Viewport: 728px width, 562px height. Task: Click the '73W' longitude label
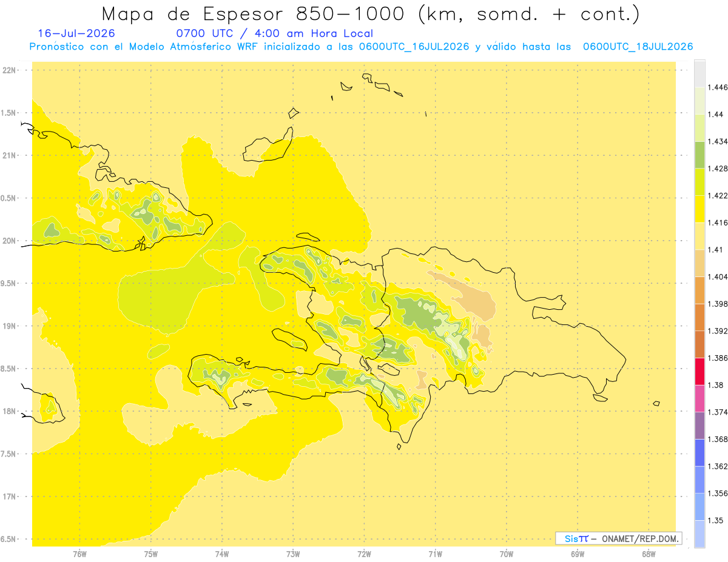(x=293, y=554)
